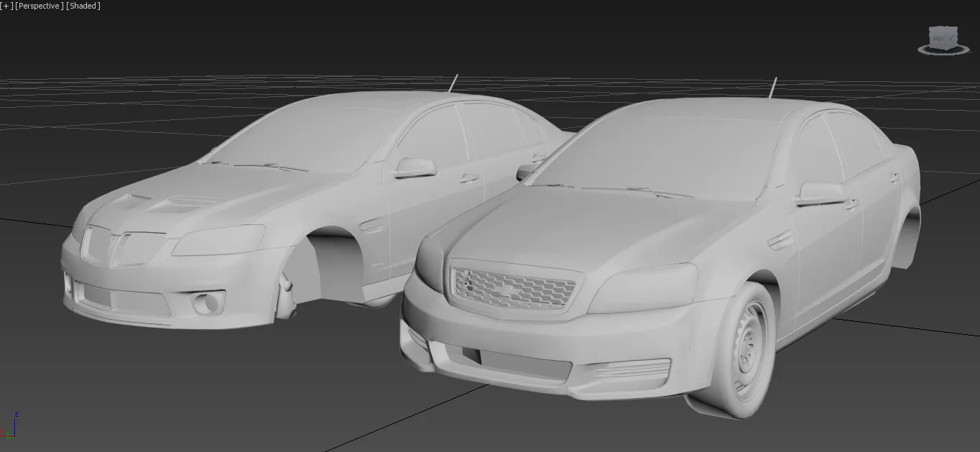Image resolution: width=980 pixels, height=452 pixels.
Task: Open the Shaded viewport shading menu
Action: click(83, 6)
